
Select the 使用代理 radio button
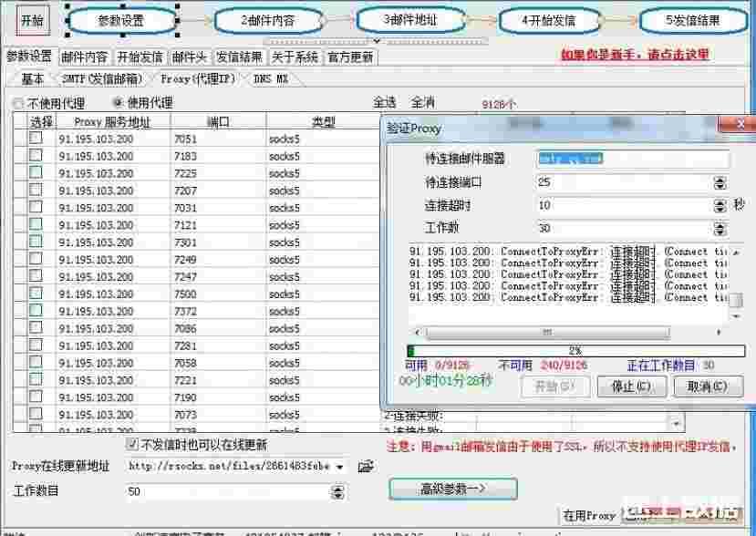(x=118, y=102)
